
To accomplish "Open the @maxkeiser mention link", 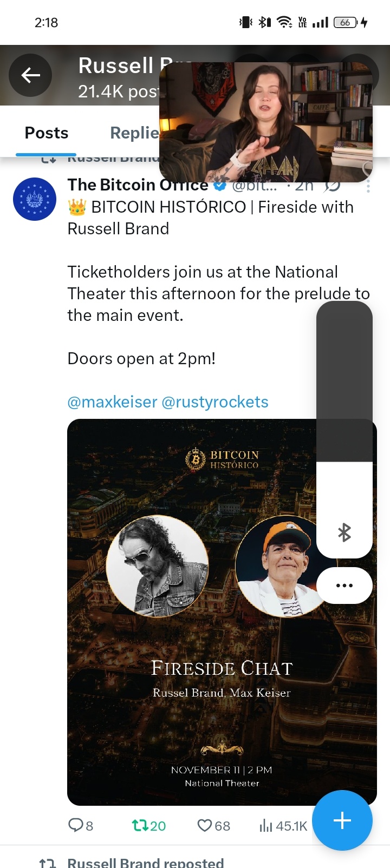I will click(112, 402).
